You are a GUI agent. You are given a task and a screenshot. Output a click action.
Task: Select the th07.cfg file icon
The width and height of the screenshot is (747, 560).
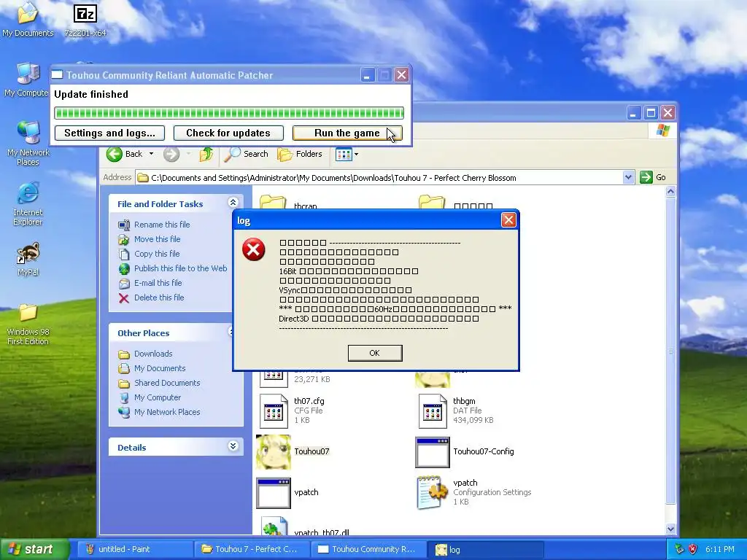click(x=274, y=411)
